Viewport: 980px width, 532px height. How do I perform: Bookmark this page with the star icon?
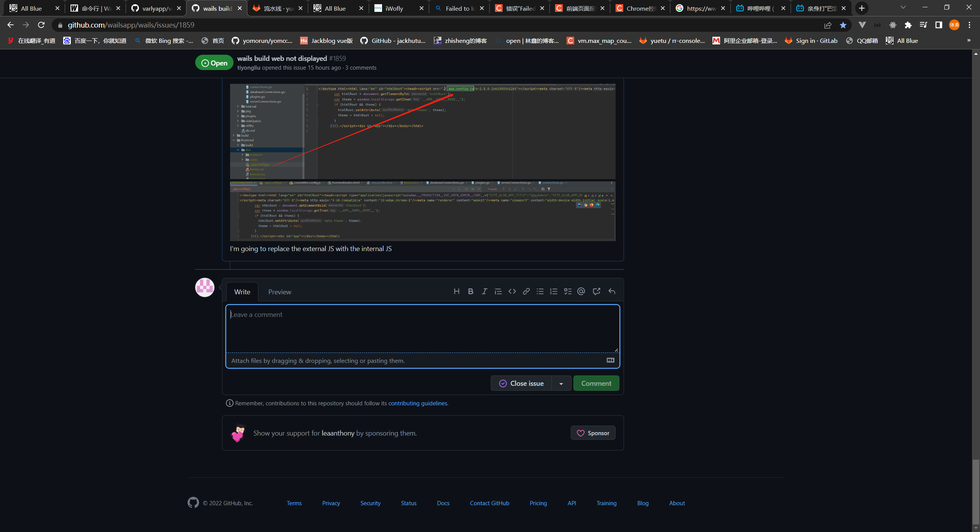click(843, 25)
